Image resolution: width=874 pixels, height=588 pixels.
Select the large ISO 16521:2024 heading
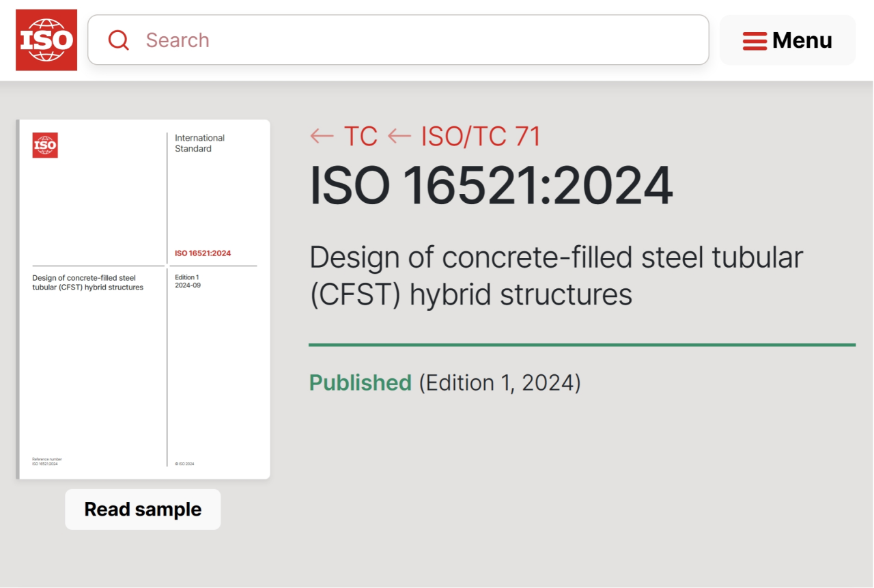click(x=491, y=186)
